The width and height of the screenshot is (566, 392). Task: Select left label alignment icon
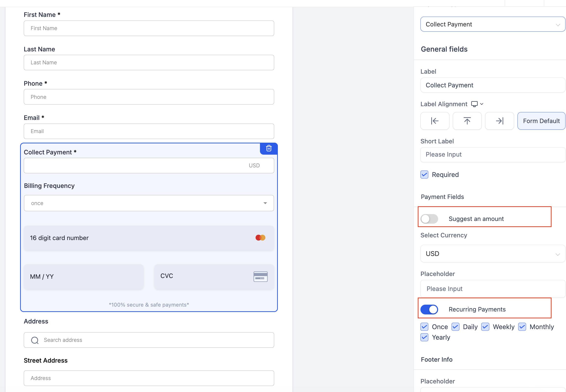point(434,121)
